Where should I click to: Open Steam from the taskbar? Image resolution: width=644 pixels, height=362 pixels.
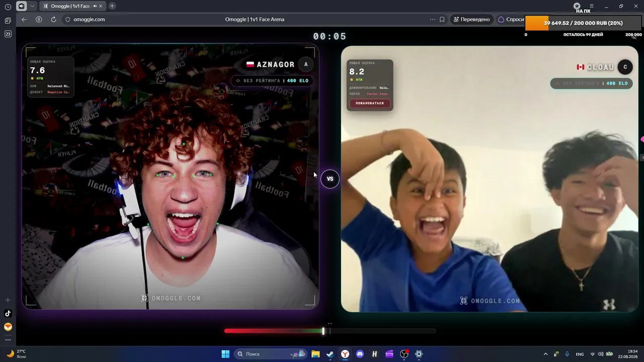point(330,354)
